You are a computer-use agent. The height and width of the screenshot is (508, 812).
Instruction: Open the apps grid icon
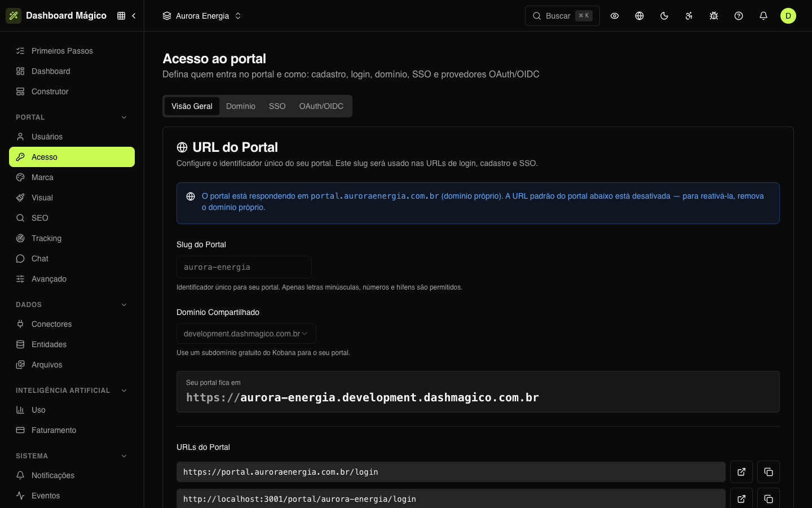tap(121, 16)
